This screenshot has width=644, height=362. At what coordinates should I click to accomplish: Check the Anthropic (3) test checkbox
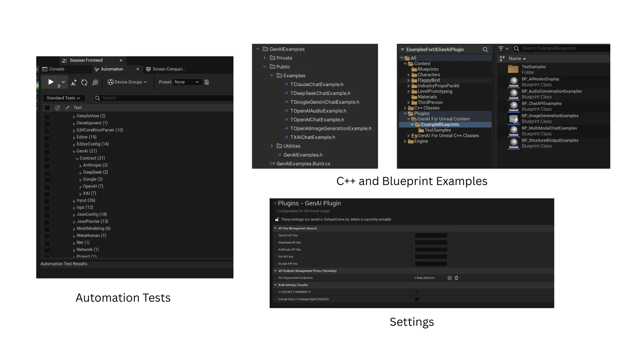tap(47, 166)
